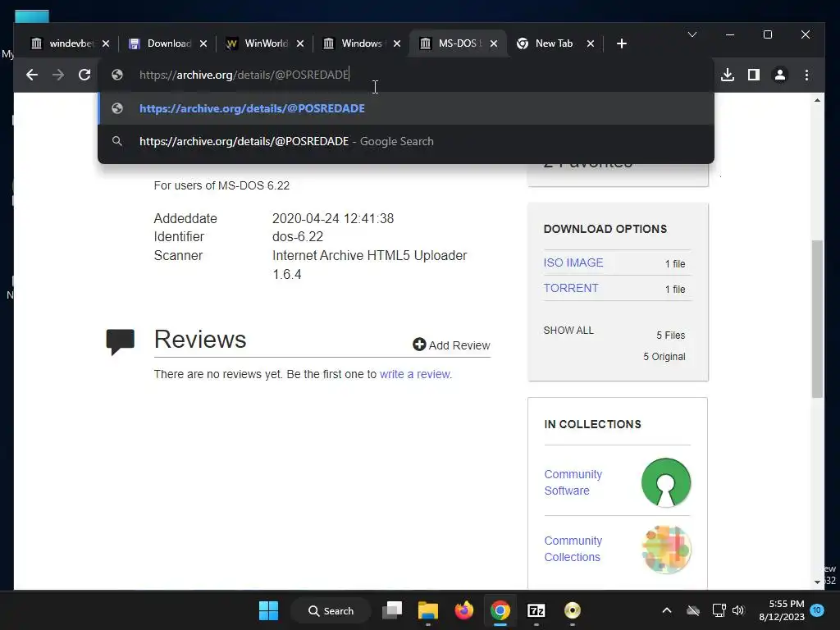Close the WinWorld tab
This screenshot has height=630, width=840.
coord(300,44)
